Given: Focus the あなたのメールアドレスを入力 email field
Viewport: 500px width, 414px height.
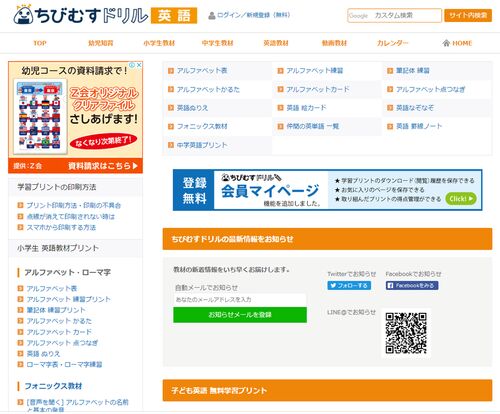Looking at the screenshot, I should [240, 300].
